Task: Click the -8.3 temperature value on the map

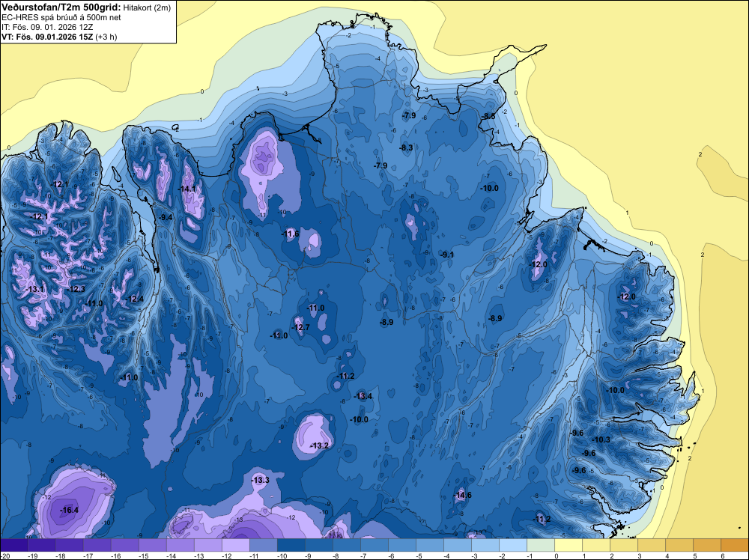Action: 406,148
